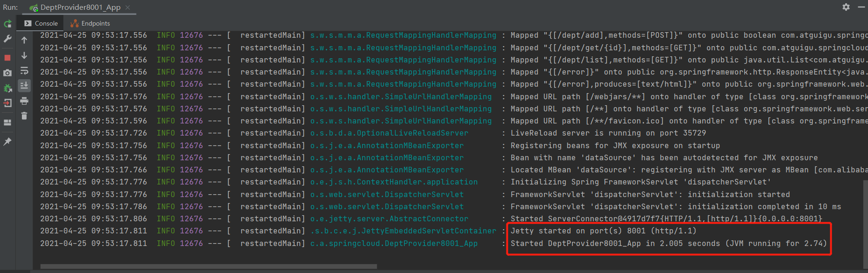This screenshot has width=868, height=273.
Task: Click down arrow for next stack trace
Action: point(24,56)
